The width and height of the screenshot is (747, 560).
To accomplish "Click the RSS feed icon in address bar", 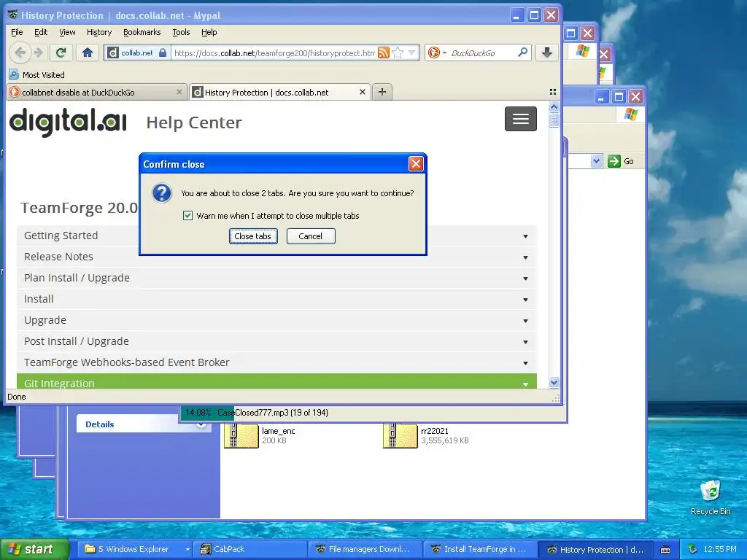I will click(x=384, y=52).
